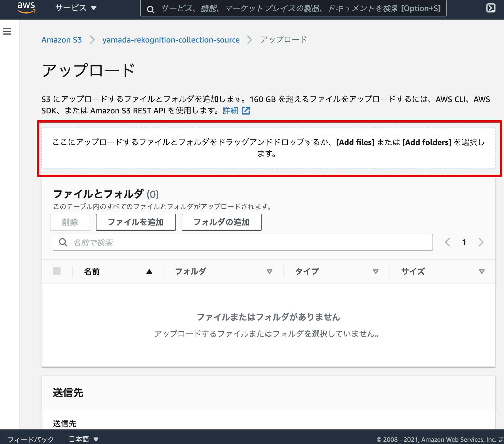Click the 名前で検索 name search field
The height and width of the screenshot is (444, 504).
click(x=243, y=242)
